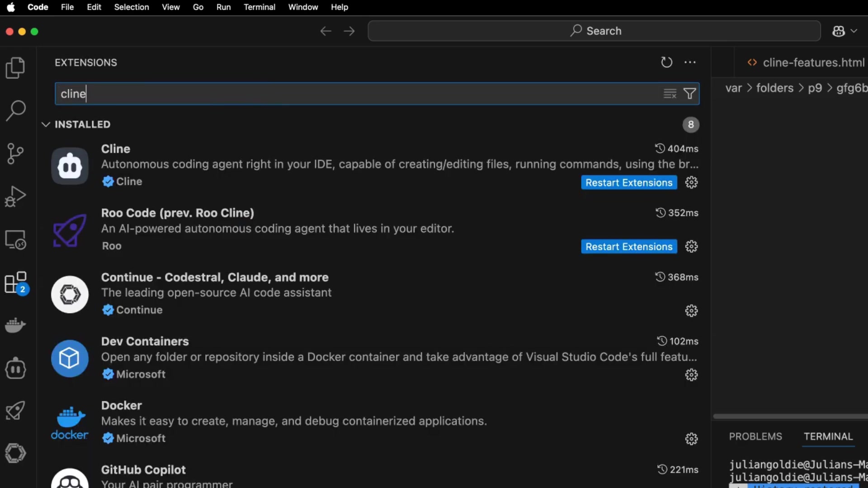This screenshot has height=488, width=868.
Task: Click the Docker whale logo
Action: [x=70, y=423]
